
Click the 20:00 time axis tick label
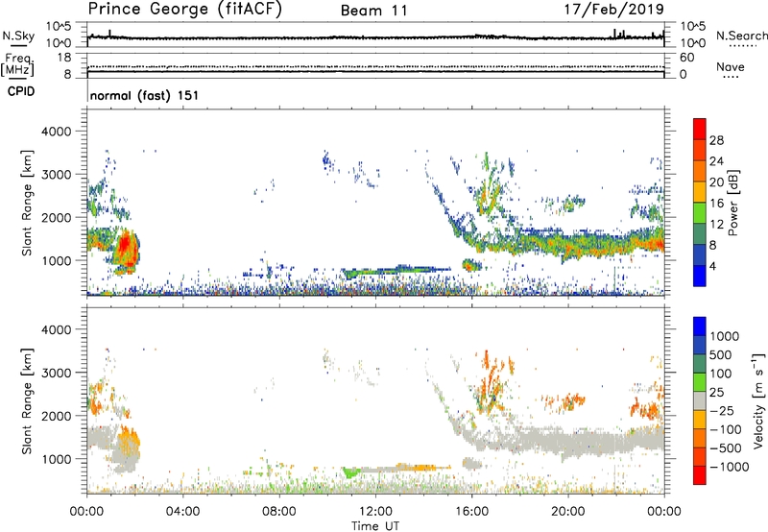tap(567, 512)
